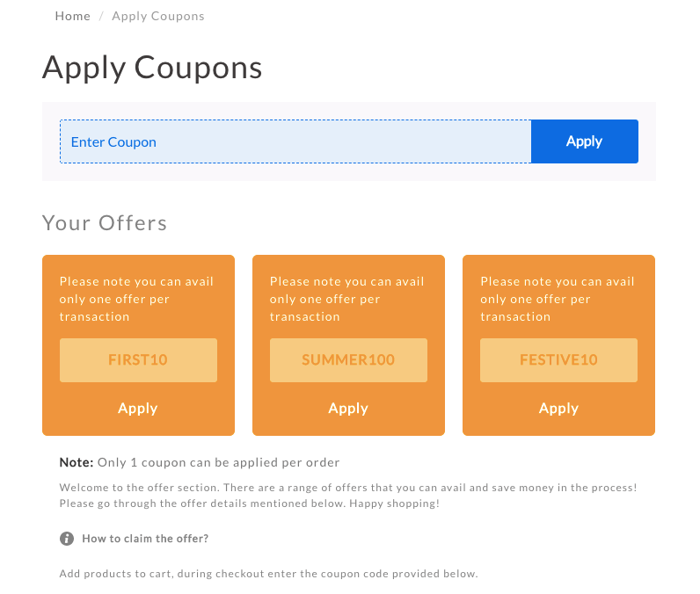Select the SUMMER100 coupon code box
Viewport: 700px width, 594px height.
[348, 360]
